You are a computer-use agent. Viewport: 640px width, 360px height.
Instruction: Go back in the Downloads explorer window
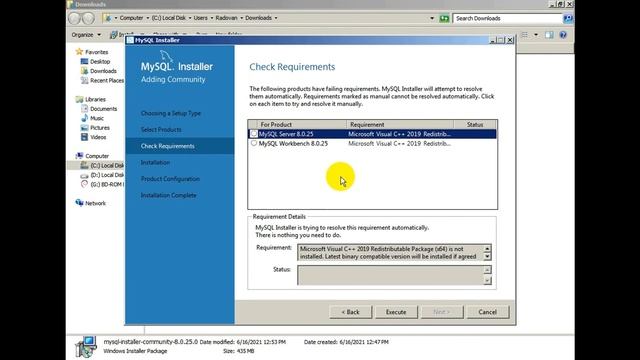tap(75, 18)
